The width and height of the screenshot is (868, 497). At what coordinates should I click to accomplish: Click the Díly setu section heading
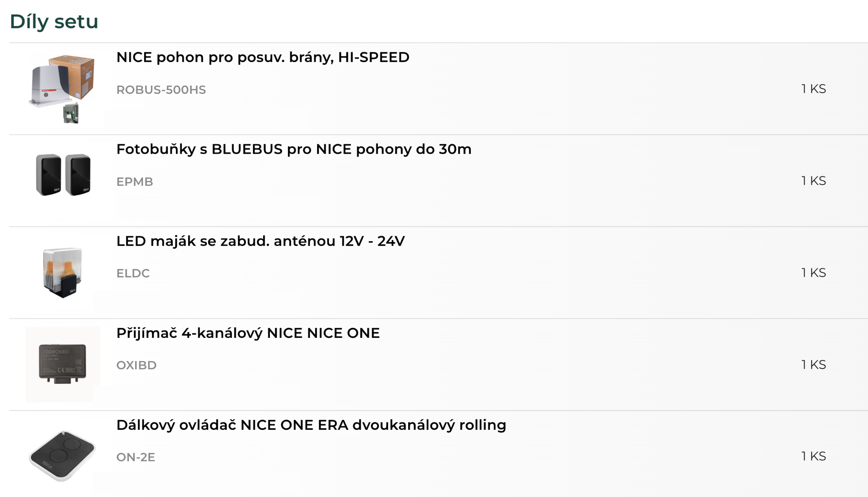(54, 21)
